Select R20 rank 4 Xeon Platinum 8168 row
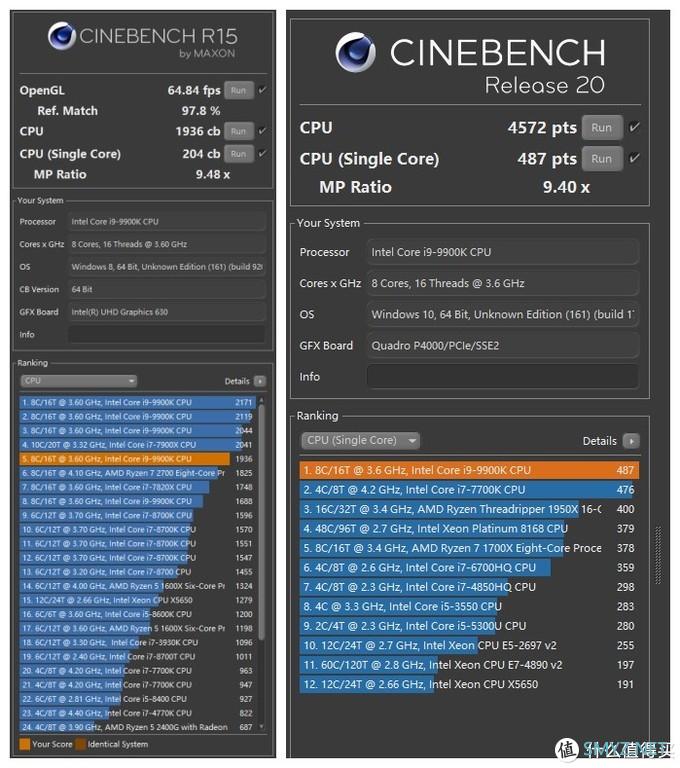680x768 pixels. tap(469, 529)
